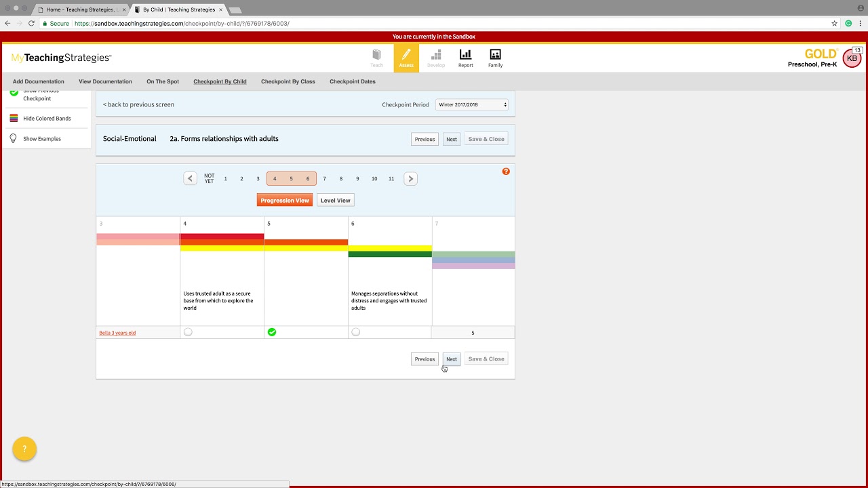Click the level 4 indicator description text
The height and width of the screenshot is (488, 868).
218,301
